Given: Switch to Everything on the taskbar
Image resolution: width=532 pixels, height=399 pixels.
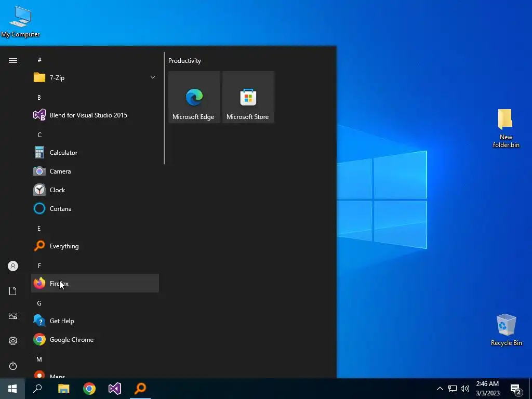Looking at the screenshot, I should 140,389.
